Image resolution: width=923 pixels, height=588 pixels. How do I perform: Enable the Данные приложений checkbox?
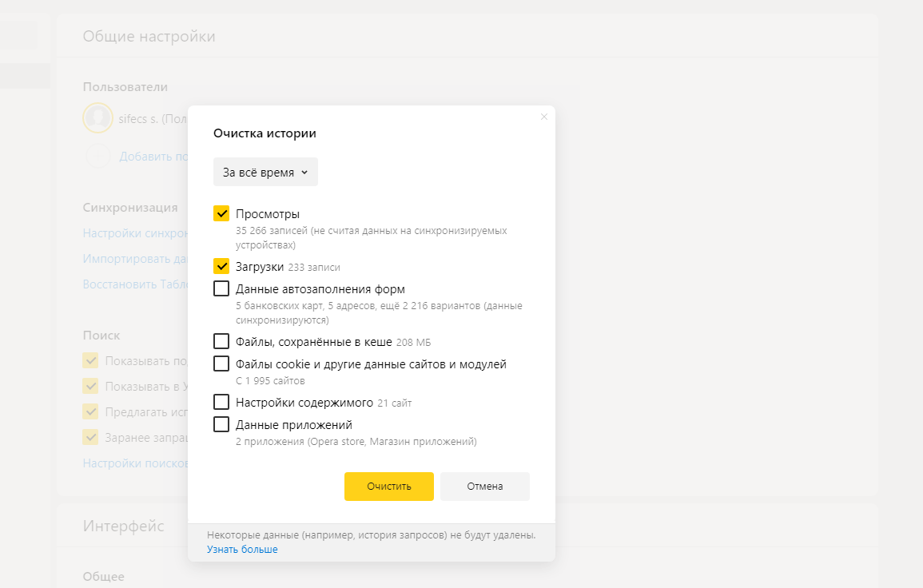click(221, 424)
